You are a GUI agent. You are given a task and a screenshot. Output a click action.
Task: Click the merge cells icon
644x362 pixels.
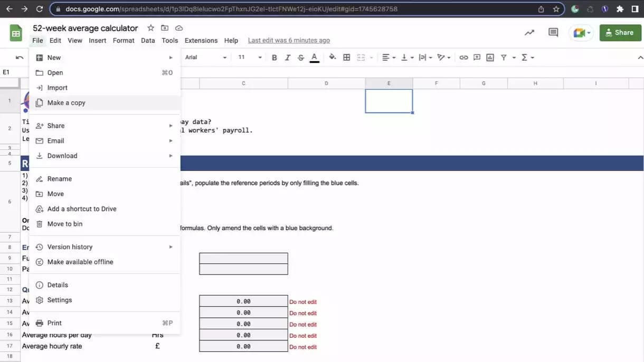coord(361,57)
